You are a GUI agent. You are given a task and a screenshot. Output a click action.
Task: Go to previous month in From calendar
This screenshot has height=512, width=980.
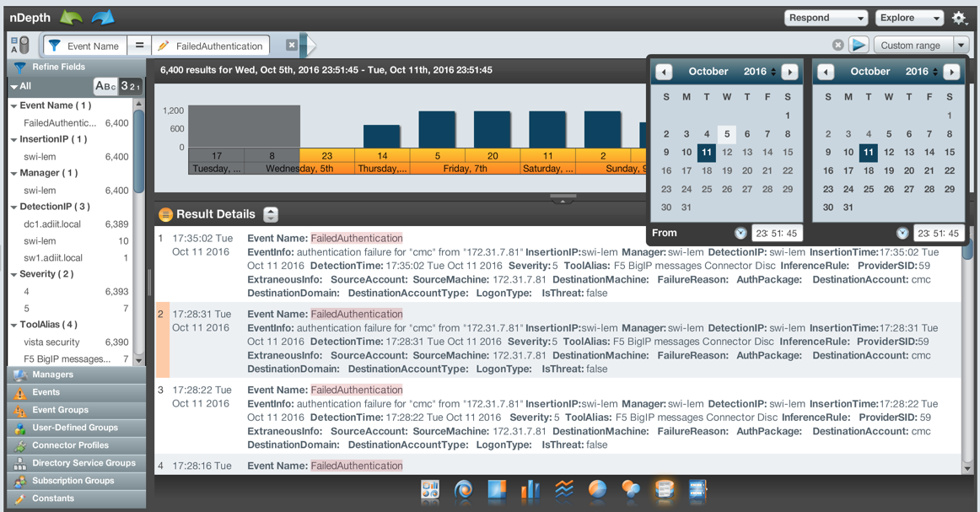tap(664, 72)
